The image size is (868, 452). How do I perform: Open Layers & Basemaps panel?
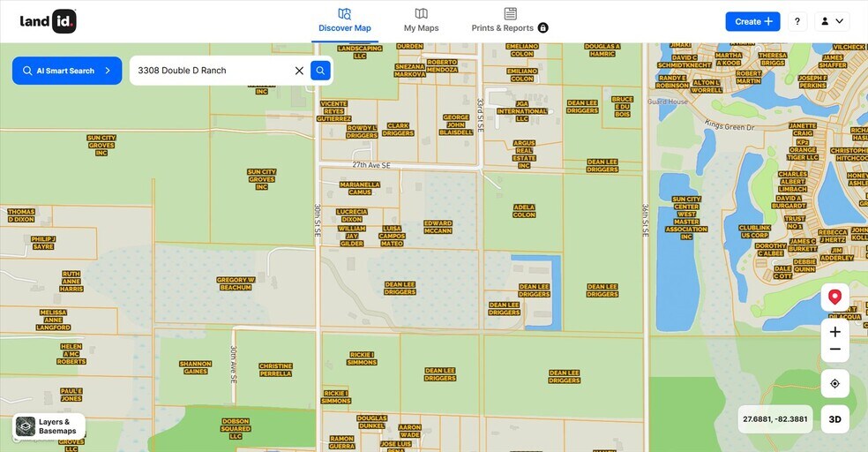click(49, 426)
